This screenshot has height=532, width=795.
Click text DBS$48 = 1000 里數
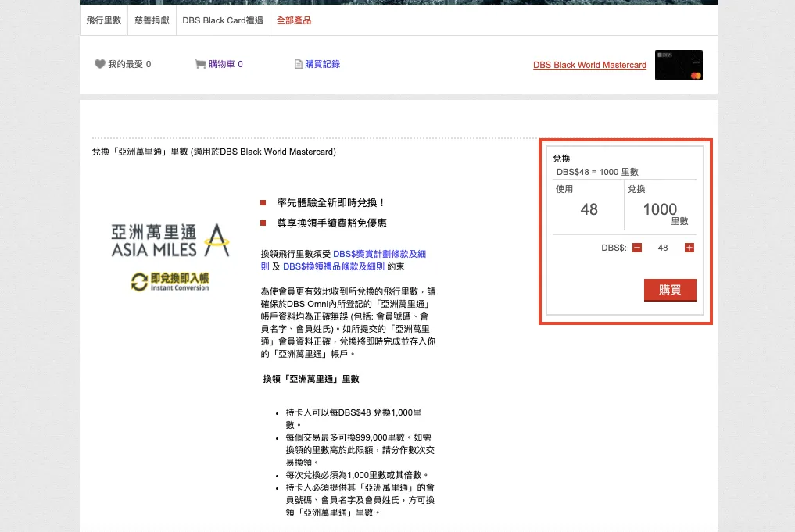(x=597, y=172)
